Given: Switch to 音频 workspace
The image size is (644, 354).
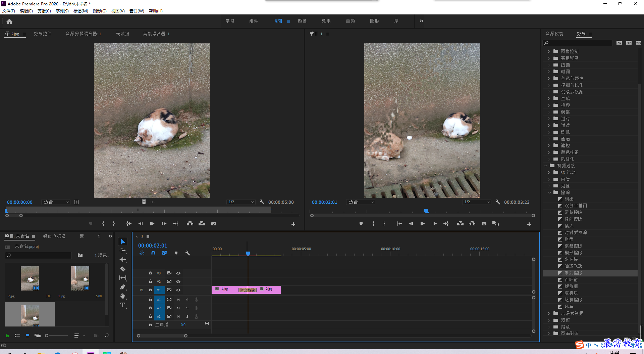Looking at the screenshot, I should [x=350, y=21].
